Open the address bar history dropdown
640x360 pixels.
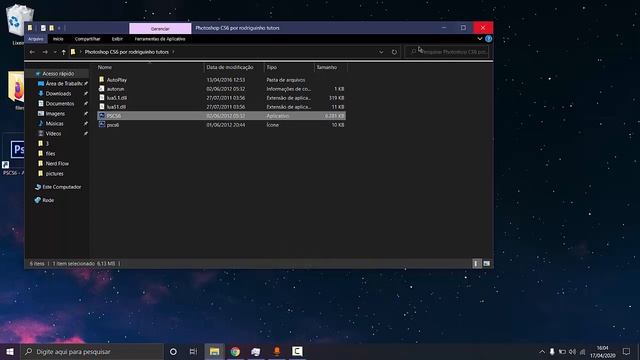381,52
